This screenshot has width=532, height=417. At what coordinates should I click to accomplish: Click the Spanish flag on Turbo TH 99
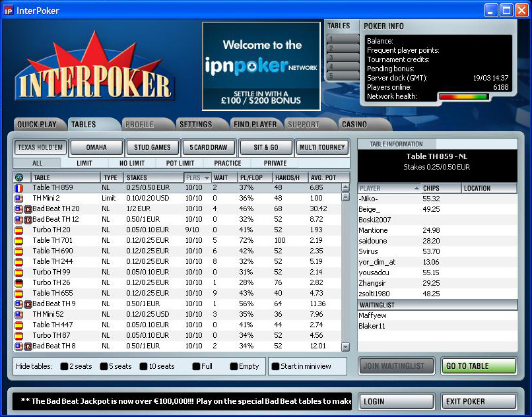[x=18, y=272]
